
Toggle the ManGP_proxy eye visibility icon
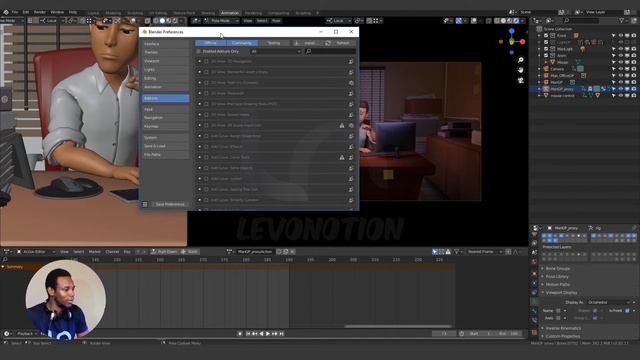click(620, 89)
